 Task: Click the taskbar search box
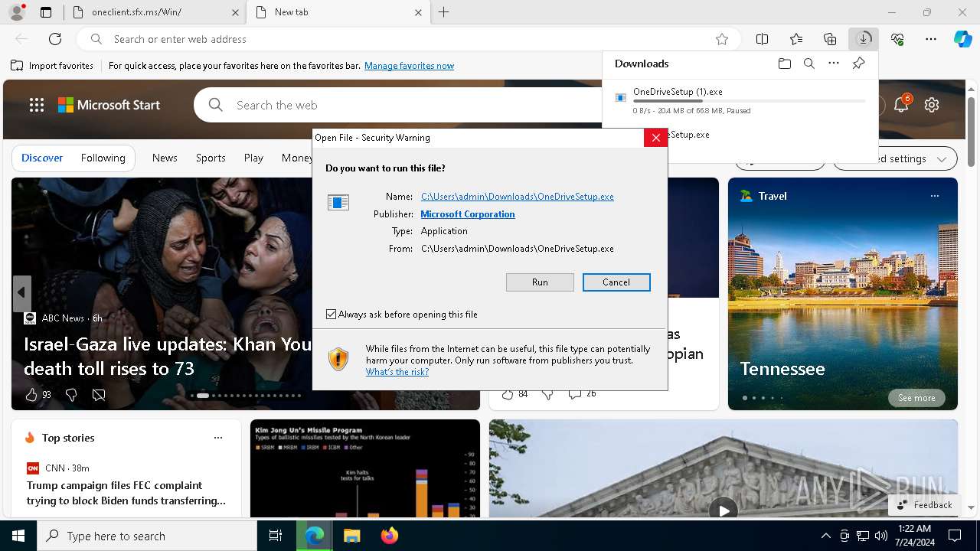point(147,536)
